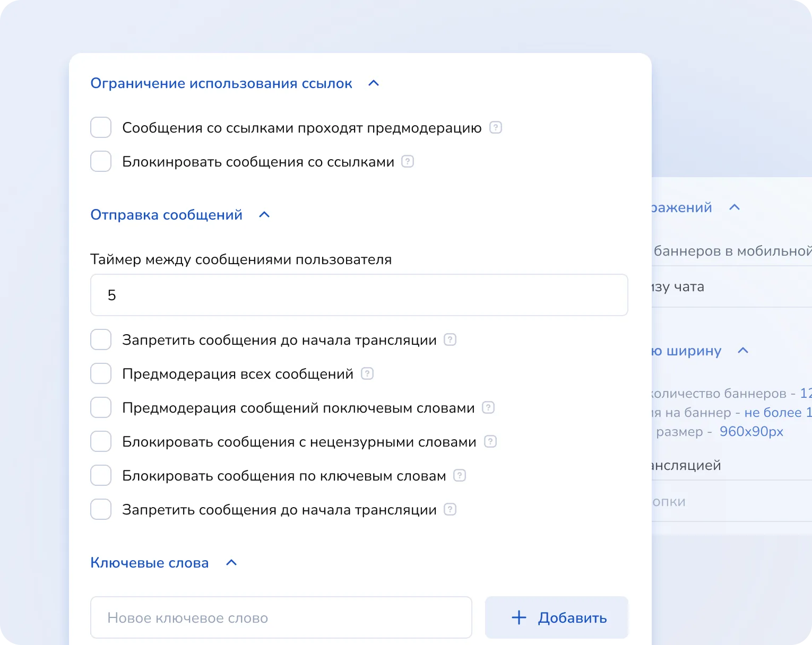Click question mark next to "Предмодерация всех сообщений"

point(367,373)
